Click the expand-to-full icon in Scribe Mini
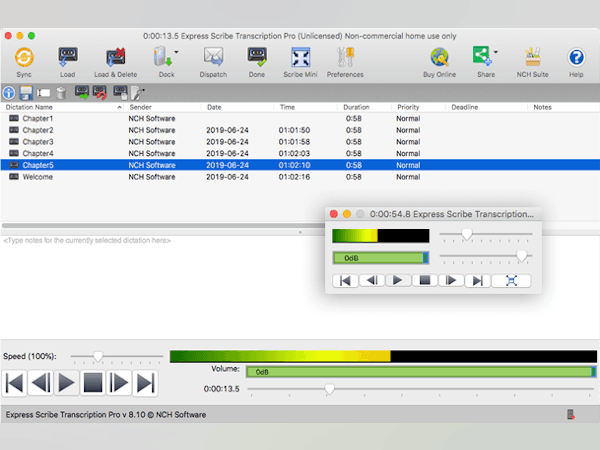 (x=511, y=280)
